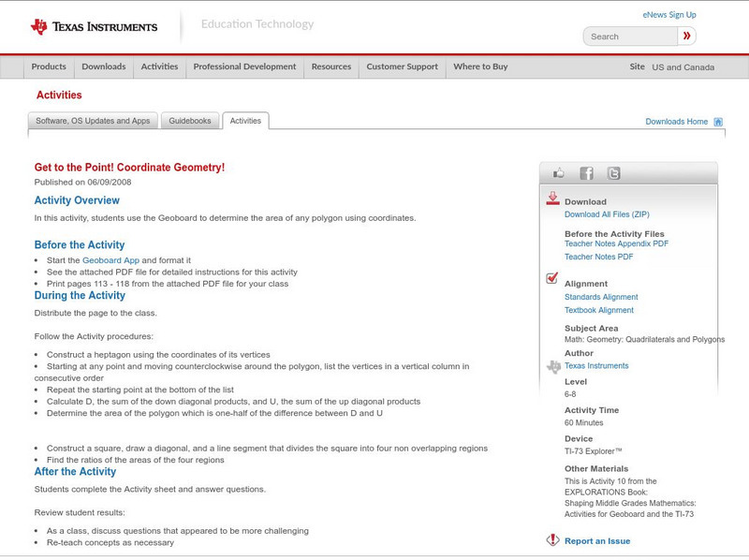Switch to the Guidebooks tab
This screenshot has height=560, width=749.
(191, 121)
